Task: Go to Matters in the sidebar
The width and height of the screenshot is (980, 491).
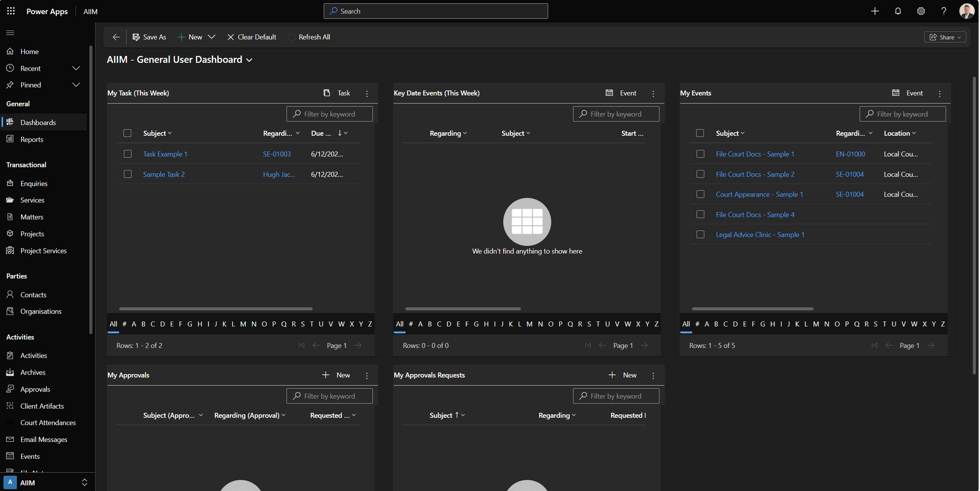Action: [32, 217]
